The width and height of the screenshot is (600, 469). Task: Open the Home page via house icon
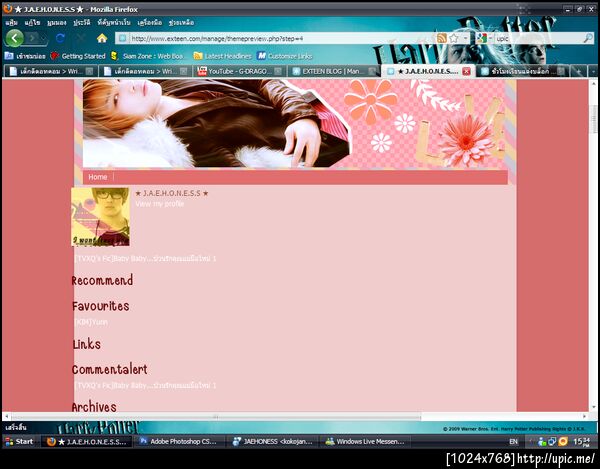pos(102,38)
